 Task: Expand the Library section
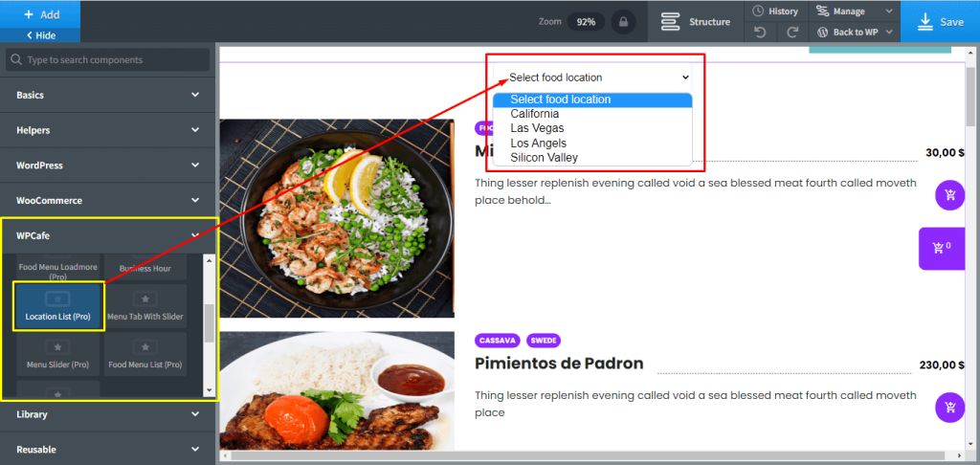click(107, 414)
